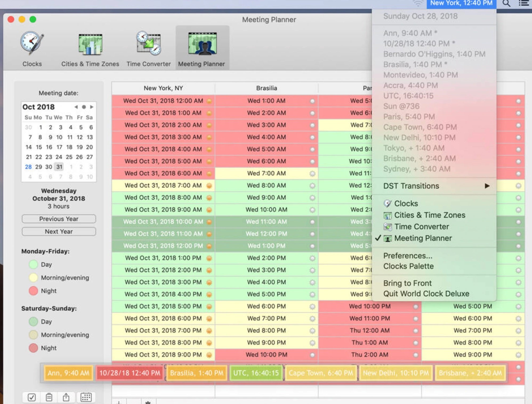This screenshot has width=532, height=404.
Task: Click the search icon in the menu bar
Action: pyautogui.click(x=506, y=4)
